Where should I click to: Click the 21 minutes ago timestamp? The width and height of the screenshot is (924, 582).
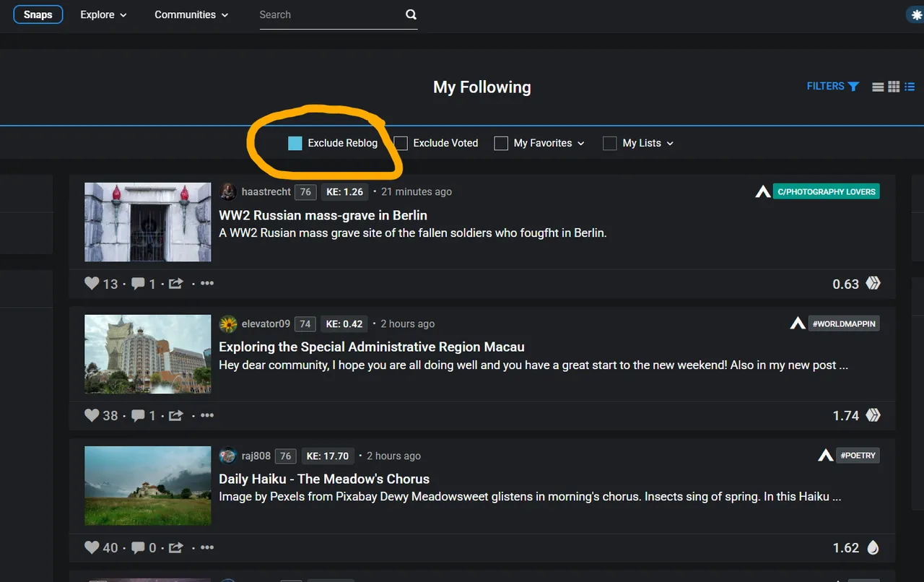(417, 191)
